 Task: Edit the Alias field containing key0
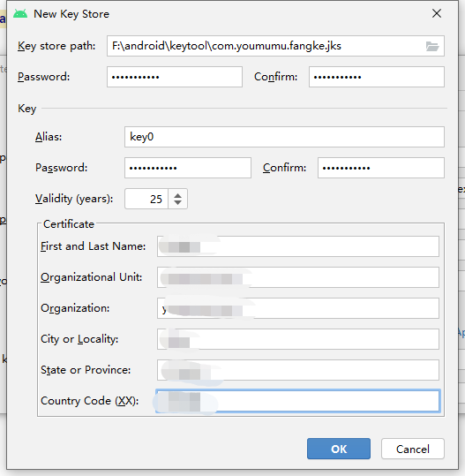click(x=284, y=137)
